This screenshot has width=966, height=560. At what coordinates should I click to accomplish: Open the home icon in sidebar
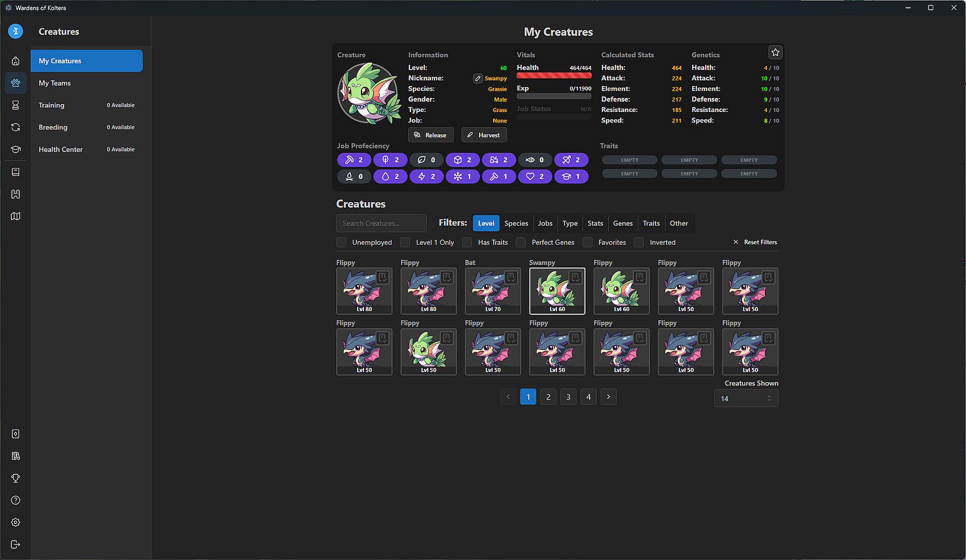tap(16, 61)
